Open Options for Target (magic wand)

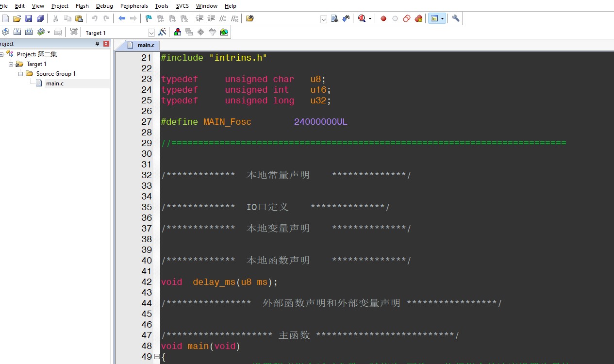click(x=162, y=32)
